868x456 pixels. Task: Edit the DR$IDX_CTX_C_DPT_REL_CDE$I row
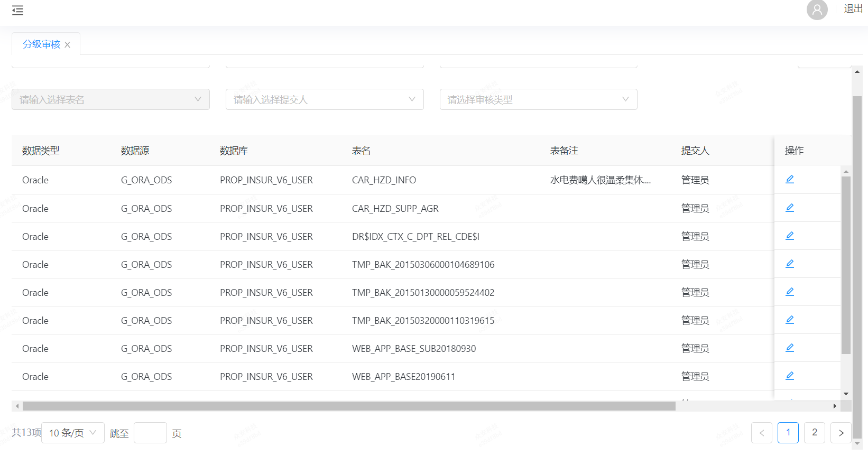tap(790, 236)
